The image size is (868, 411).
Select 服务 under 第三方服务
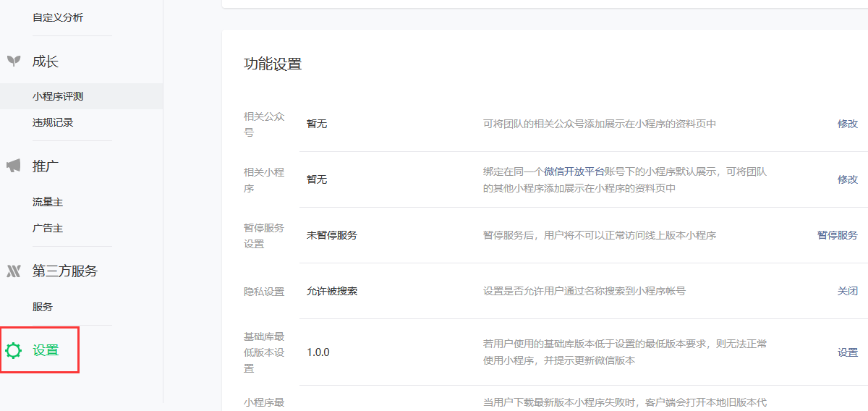pos(43,307)
